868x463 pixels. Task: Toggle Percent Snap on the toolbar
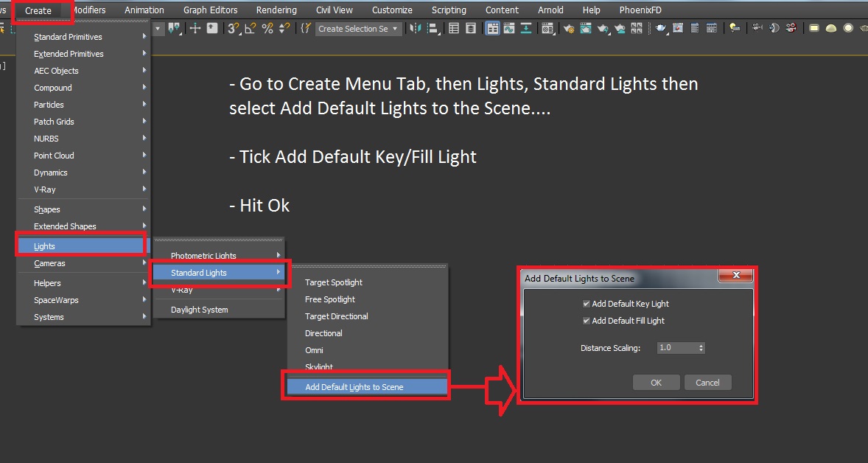click(x=267, y=27)
